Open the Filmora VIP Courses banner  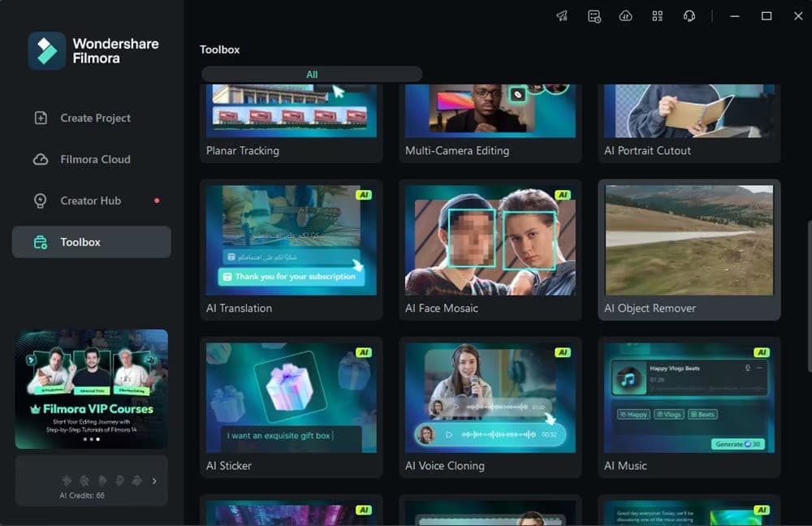[x=91, y=389]
